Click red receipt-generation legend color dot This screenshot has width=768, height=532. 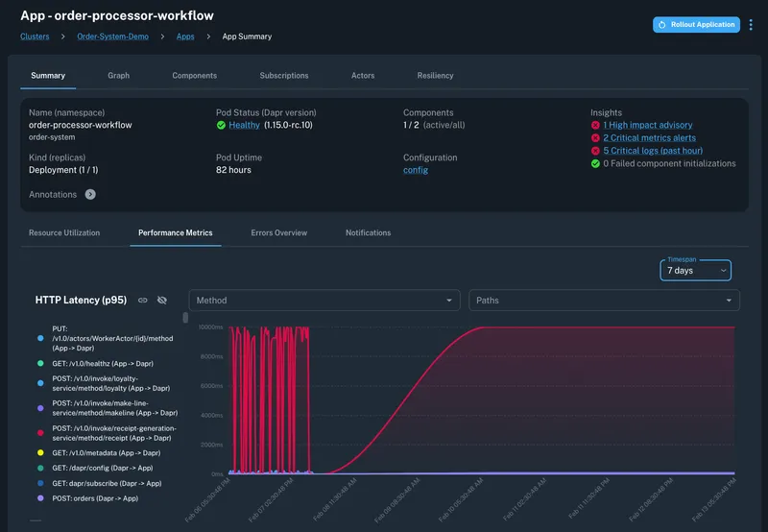click(x=39, y=431)
